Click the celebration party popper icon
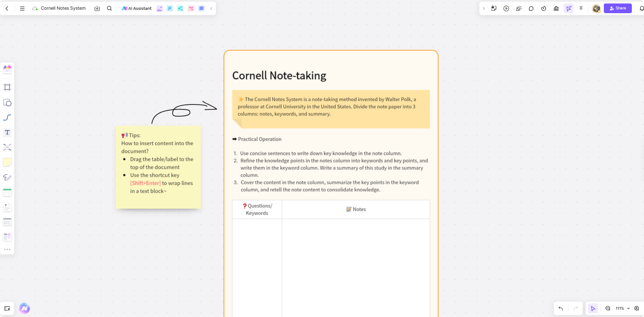644x317 pixels. pyautogui.click(x=519, y=8)
